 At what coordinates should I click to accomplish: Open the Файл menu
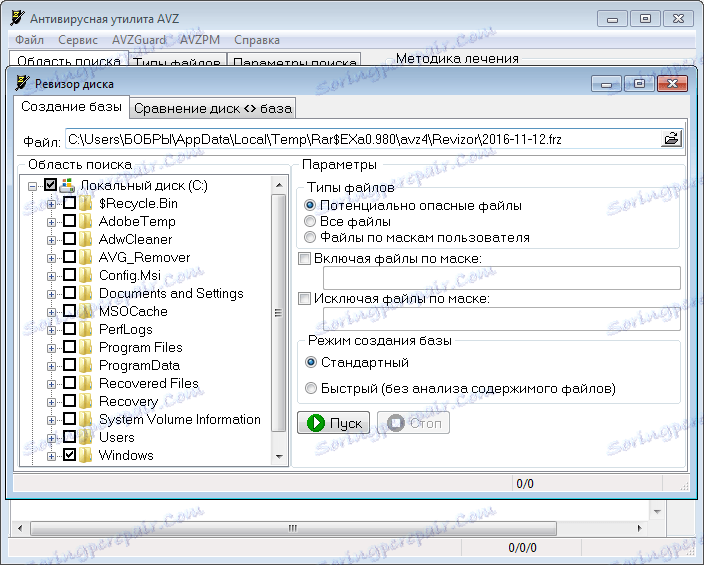(x=30, y=40)
